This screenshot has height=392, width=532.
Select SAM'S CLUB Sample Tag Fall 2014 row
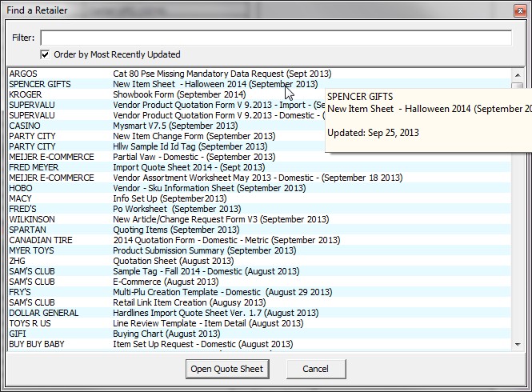(259, 271)
